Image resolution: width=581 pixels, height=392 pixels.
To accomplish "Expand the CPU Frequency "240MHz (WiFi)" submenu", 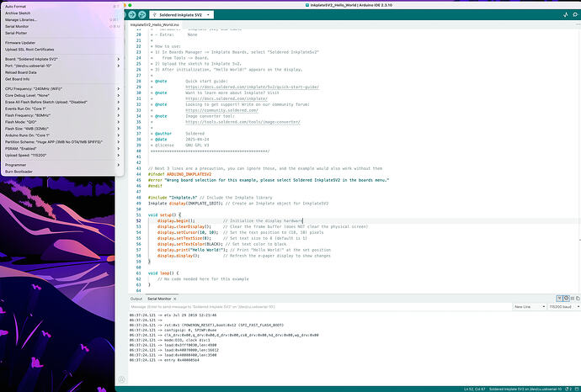I will [62, 89].
